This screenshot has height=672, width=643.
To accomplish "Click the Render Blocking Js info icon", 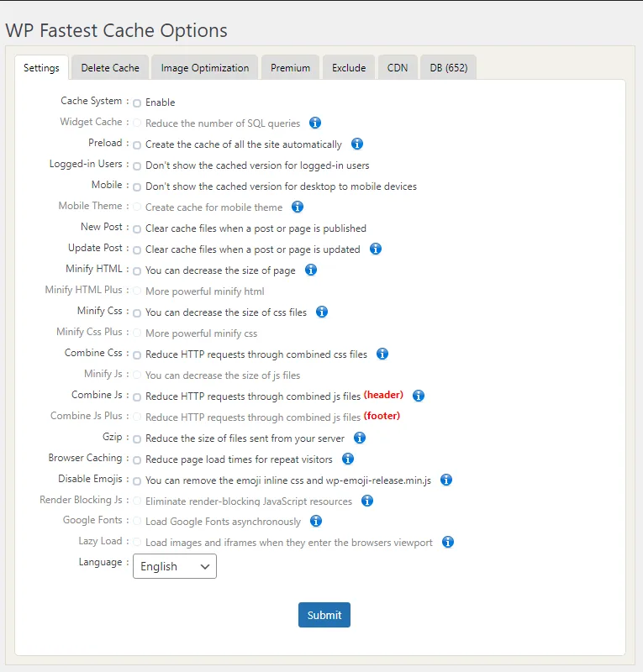I will pos(366,501).
